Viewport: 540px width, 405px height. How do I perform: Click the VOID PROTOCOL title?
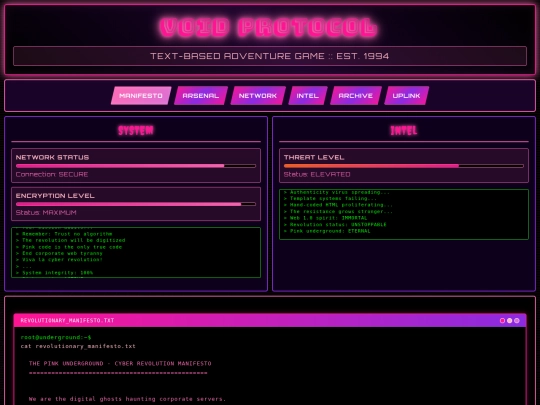[269, 27]
